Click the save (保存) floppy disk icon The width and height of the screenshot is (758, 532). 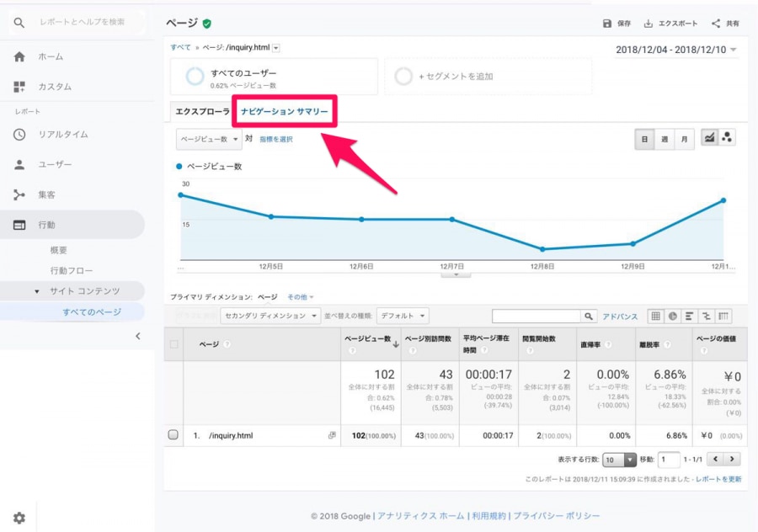coord(607,24)
